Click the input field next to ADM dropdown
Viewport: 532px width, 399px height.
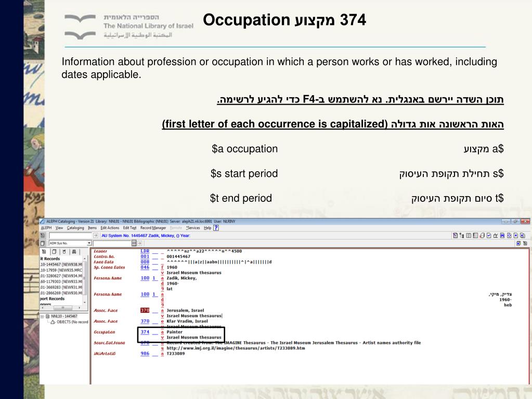[x=112, y=243]
